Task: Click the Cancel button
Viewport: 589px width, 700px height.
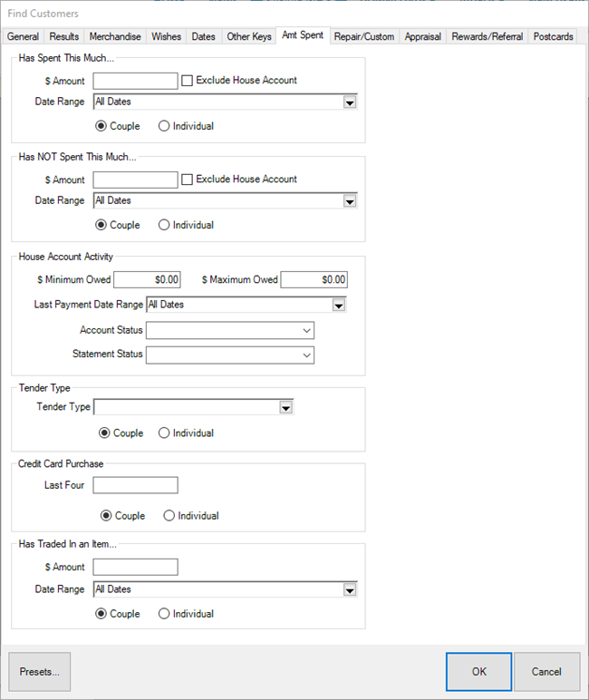Action: [546, 672]
